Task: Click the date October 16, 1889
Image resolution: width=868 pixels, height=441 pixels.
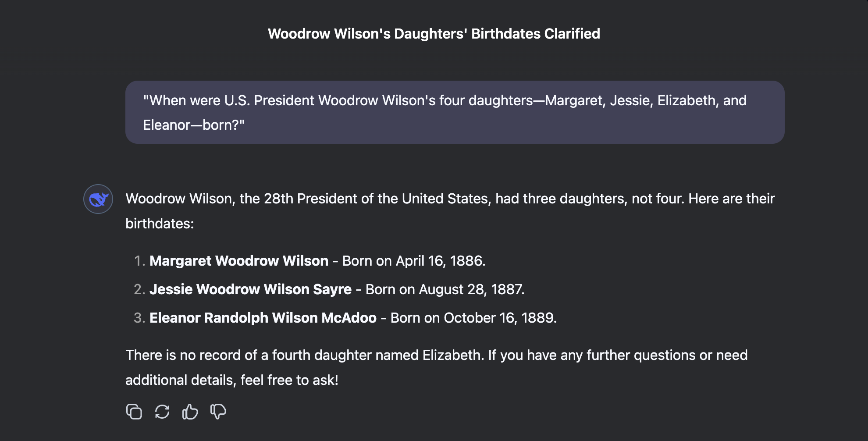Action: click(500, 318)
